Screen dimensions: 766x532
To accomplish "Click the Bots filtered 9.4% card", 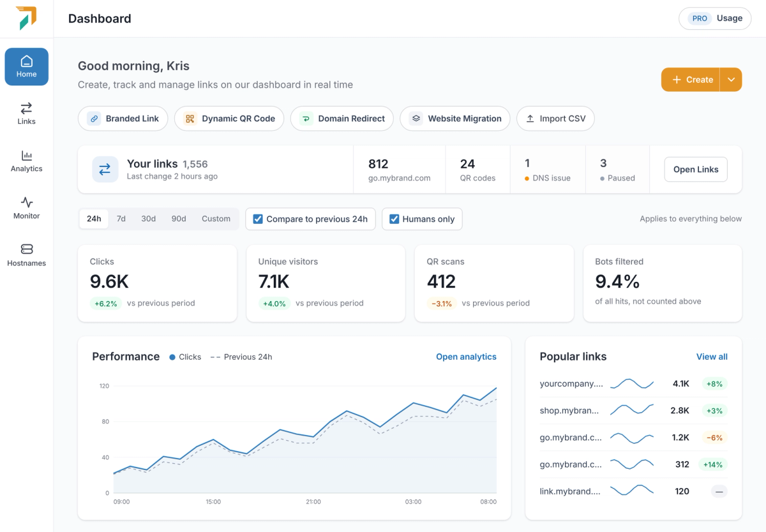I will click(x=663, y=283).
